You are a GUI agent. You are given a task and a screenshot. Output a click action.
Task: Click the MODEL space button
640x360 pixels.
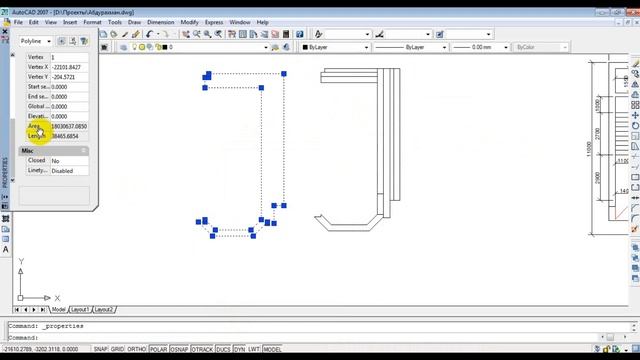tap(272, 349)
